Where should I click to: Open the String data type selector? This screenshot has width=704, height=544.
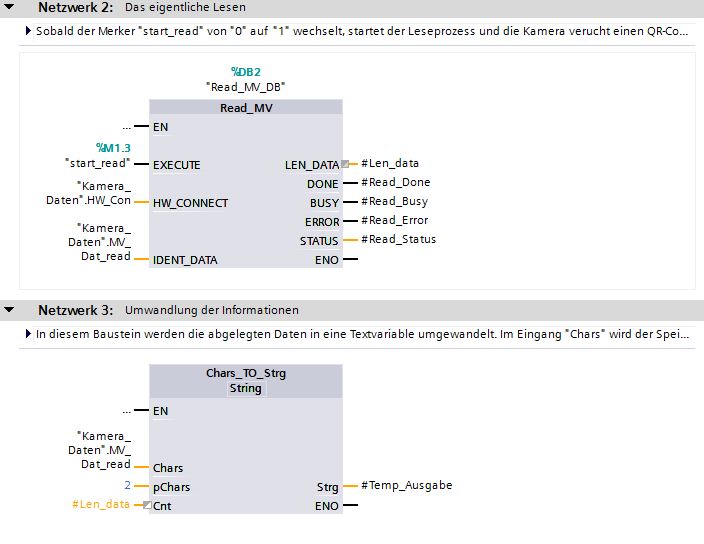point(245,388)
